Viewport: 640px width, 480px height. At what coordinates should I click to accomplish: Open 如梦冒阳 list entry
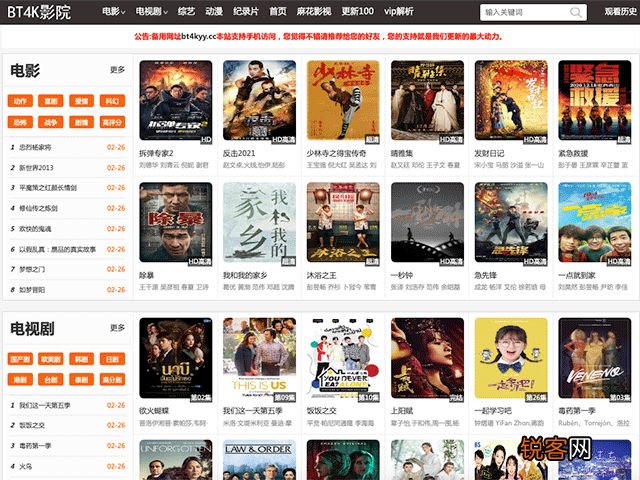pos(32,290)
